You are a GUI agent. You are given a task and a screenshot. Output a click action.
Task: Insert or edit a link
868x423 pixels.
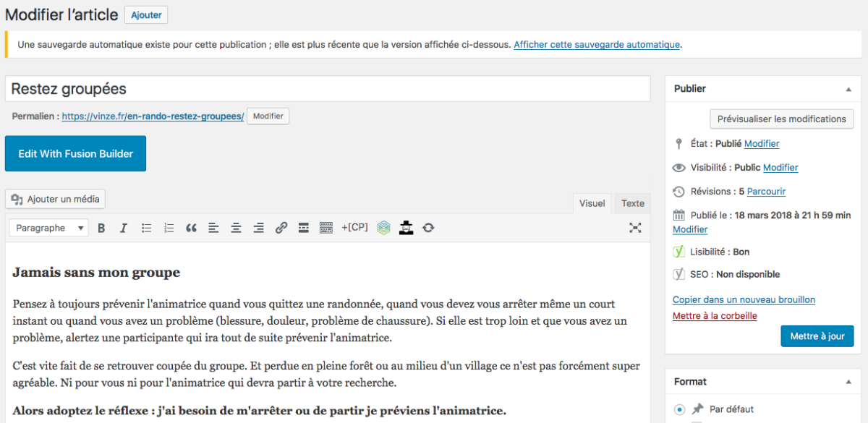tap(281, 228)
